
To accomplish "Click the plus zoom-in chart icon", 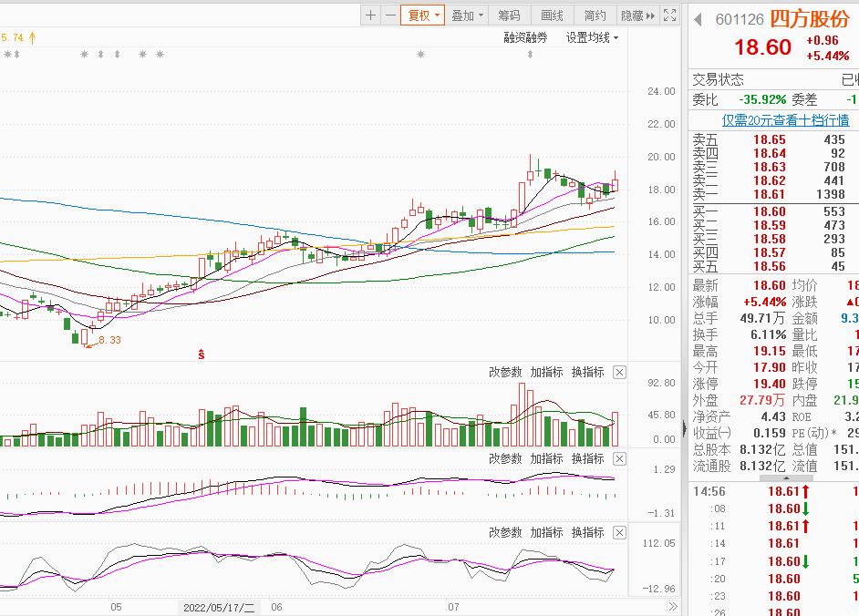I will 370,15.
